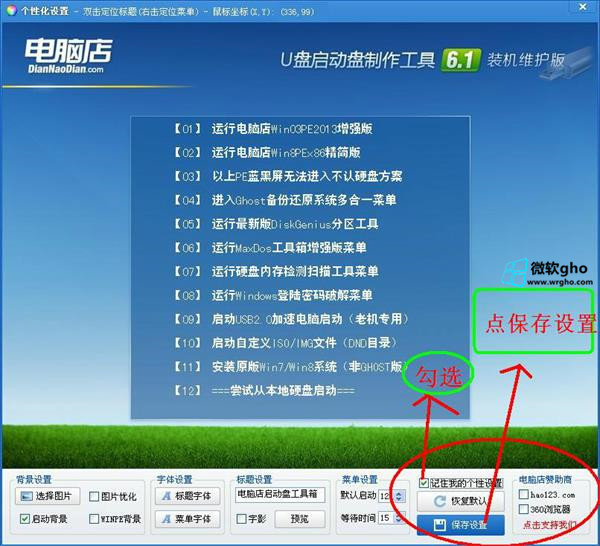Enable the WINPE背景 checkbox

[94, 519]
